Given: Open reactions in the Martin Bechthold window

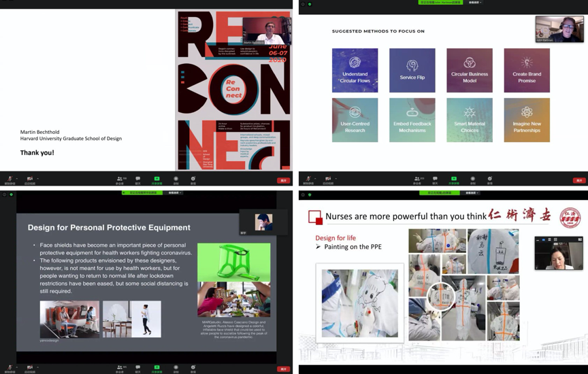Looking at the screenshot, I should point(193,180).
